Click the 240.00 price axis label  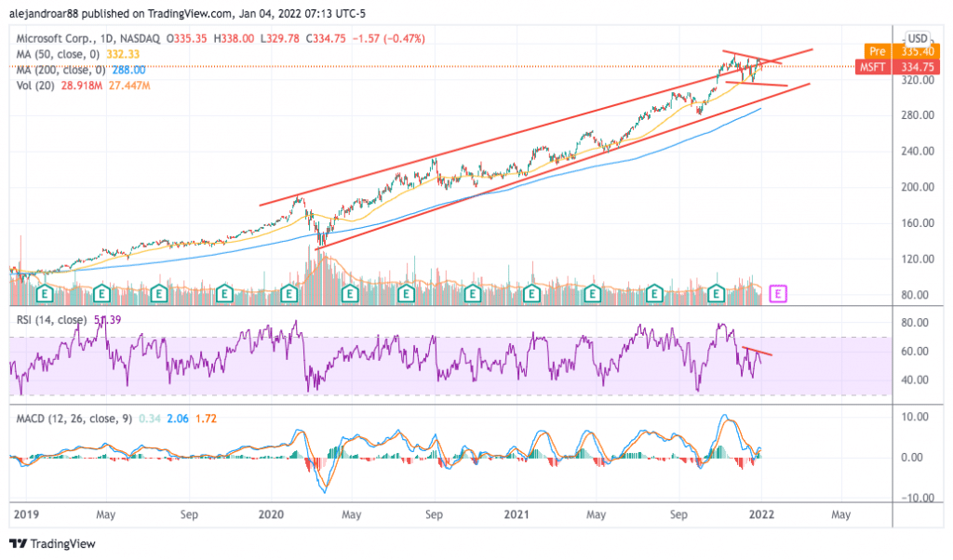[x=918, y=152]
